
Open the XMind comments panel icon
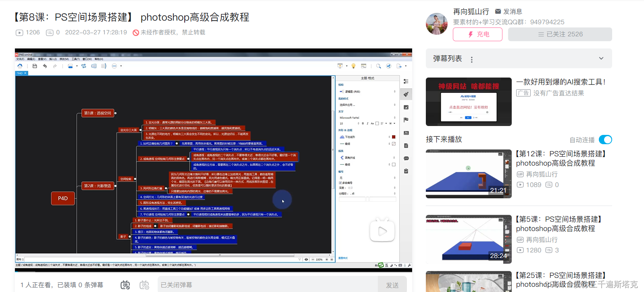[406, 158]
